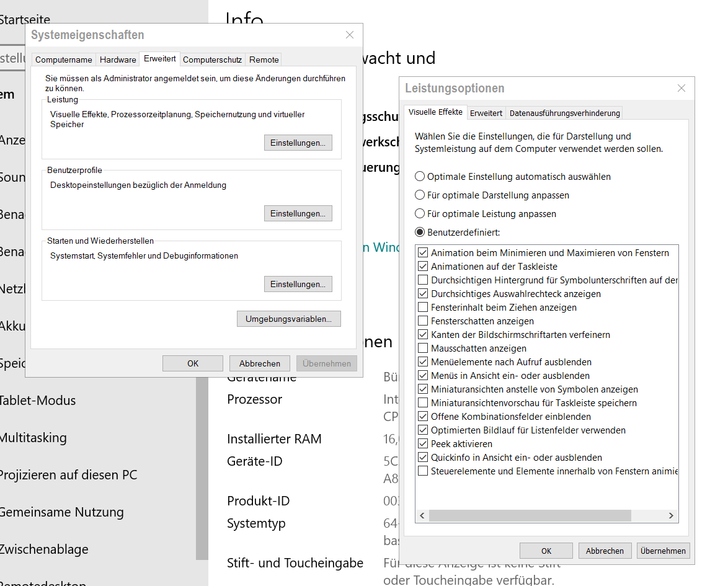Toggle Durchsichtiges Auswahlrechteck anzeigen
This screenshot has height=586, width=728.
pos(423,293)
